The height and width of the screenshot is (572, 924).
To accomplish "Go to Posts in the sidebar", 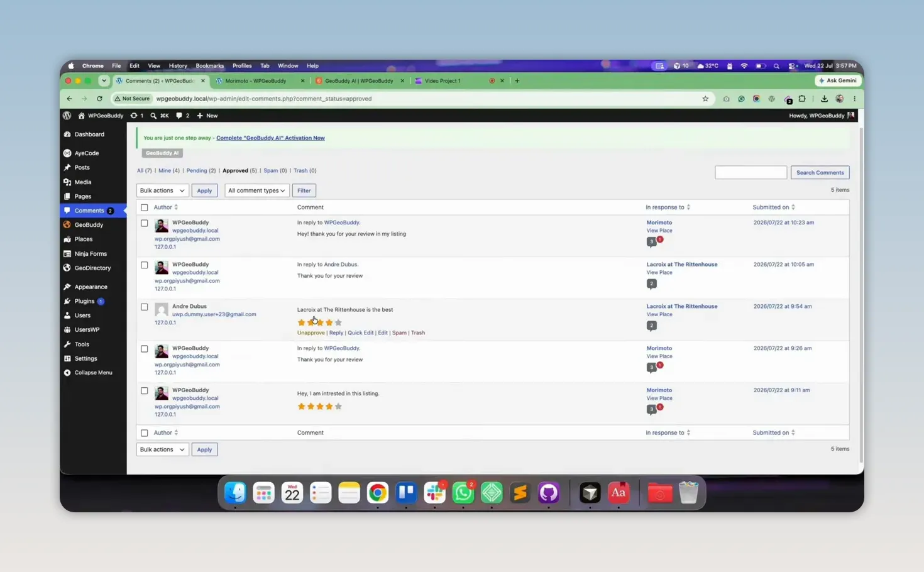I will (x=82, y=168).
